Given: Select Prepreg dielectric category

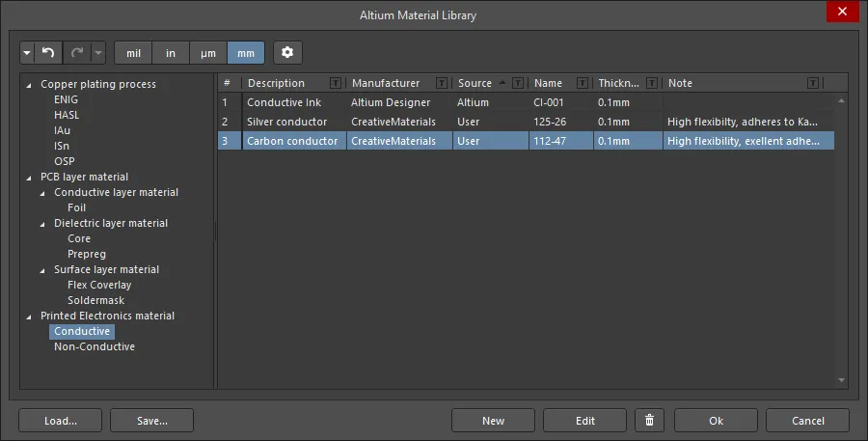Looking at the screenshot, I should tap(87, 254).
